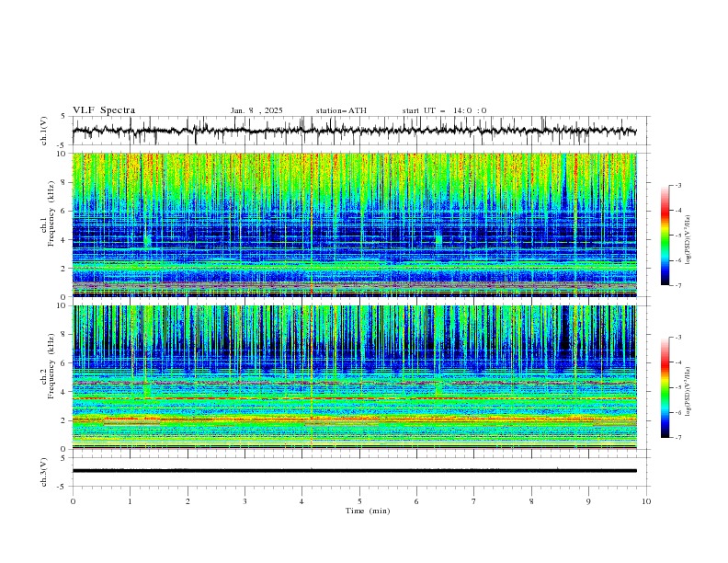Click the "Time (min)" axis label

point(368,511)
